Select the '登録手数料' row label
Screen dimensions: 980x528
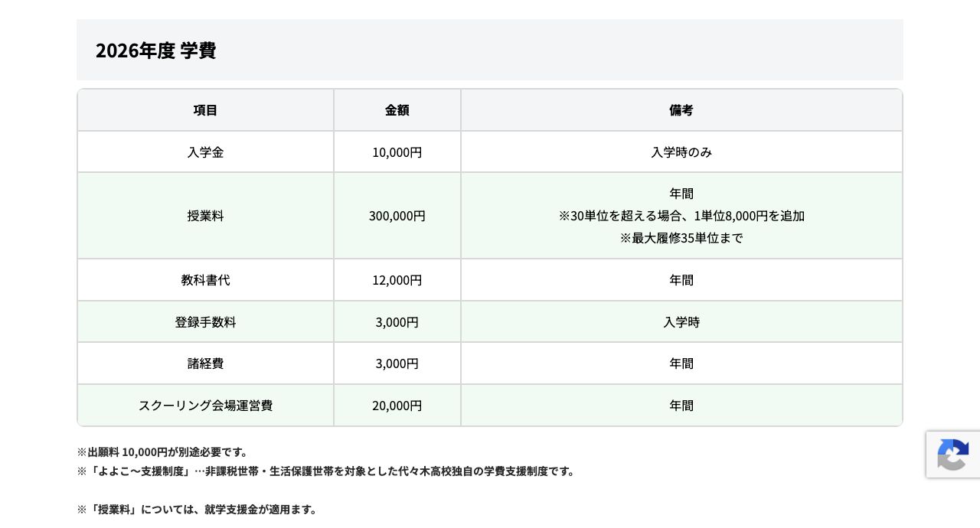point(205,322)
